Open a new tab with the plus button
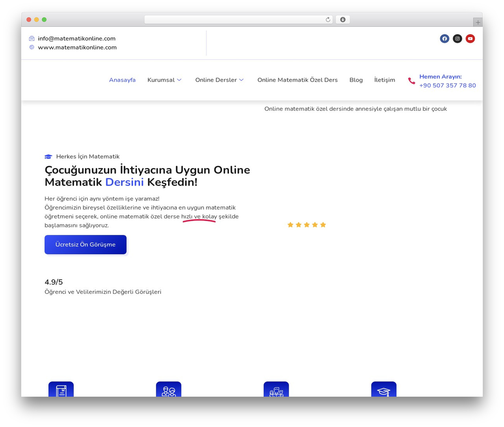 click(x=478, y=22)
